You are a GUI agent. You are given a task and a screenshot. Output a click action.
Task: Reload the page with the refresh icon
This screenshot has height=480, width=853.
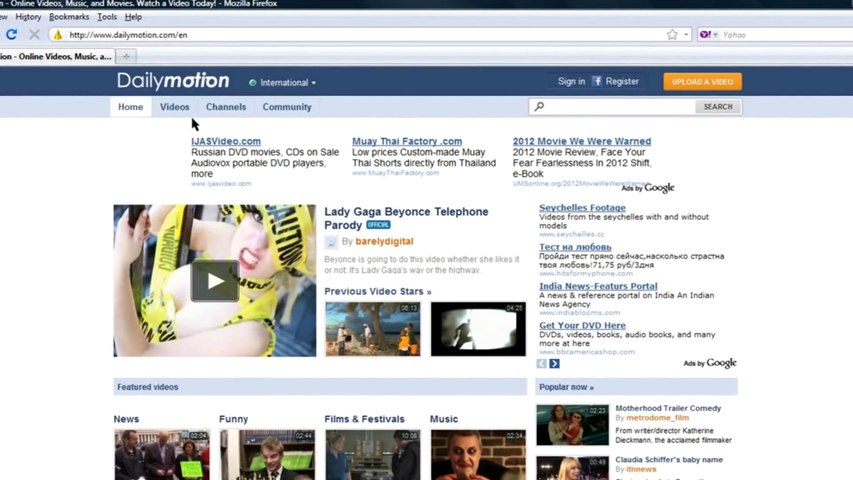point(11,35)
